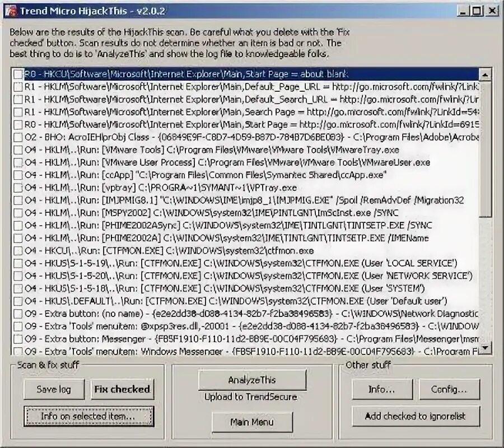Viewport: 504px width, 448px height.
Task: Tick checkbox for R1 Search Page entry
Action: pyautogui.click(x=18, y=112)
